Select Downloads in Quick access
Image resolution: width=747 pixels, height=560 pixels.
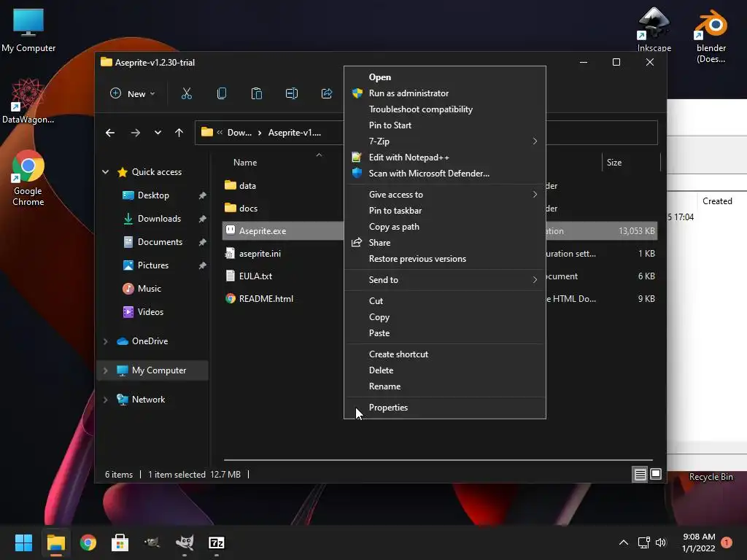(159, 219)
